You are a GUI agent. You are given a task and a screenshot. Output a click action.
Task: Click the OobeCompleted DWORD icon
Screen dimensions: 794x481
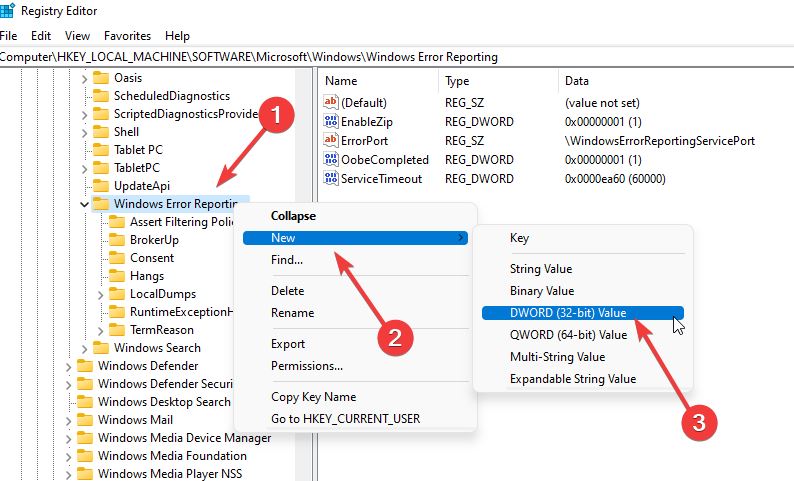coord(332,159)
